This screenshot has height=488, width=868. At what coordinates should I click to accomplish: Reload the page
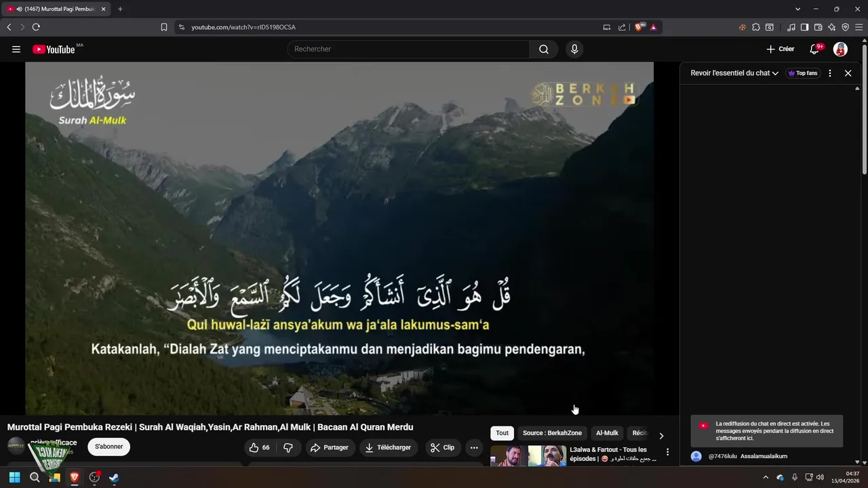tap(36, 27)
